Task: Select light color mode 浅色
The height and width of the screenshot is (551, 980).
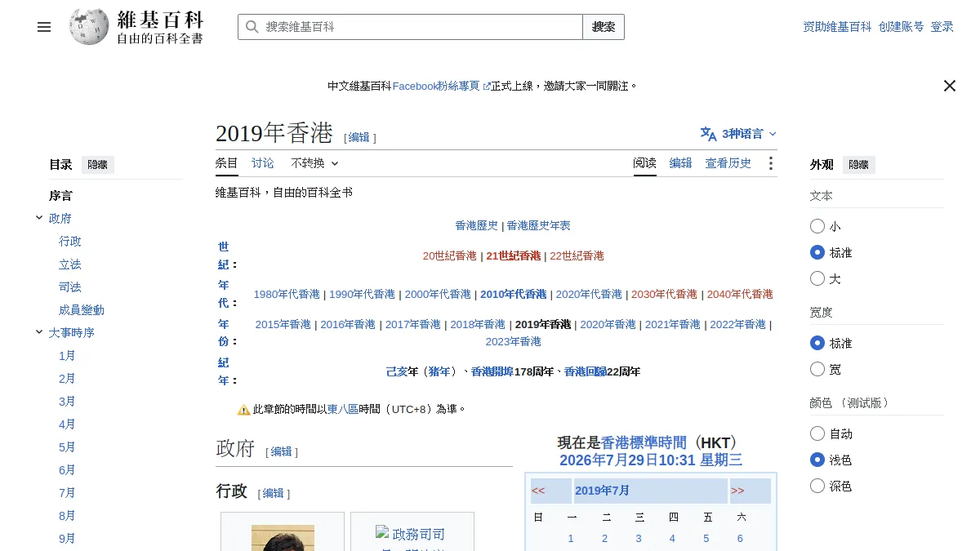Action: click(817, 460)
